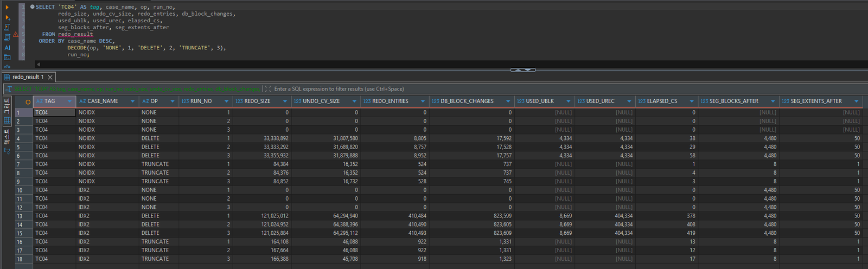Open the DB_BLOCK_CHANGES column dropdown arrow
This screenshot has height=269, width=868.
(x=508, y=101)
